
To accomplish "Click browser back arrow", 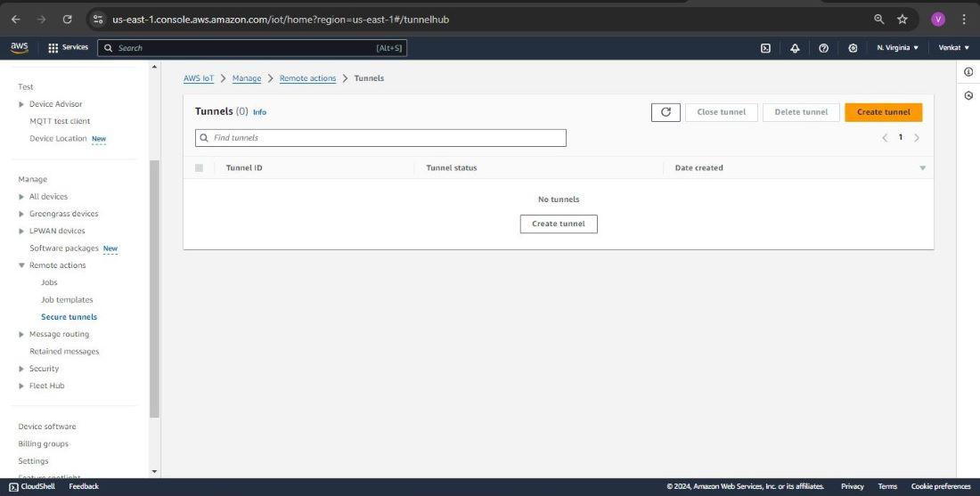I will click(16, 20).
